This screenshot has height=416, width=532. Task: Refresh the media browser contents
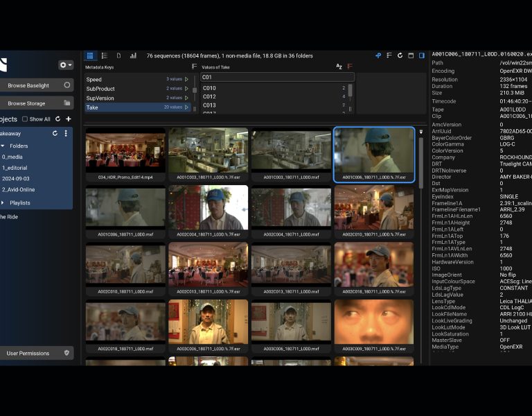[x=400, y=55]
